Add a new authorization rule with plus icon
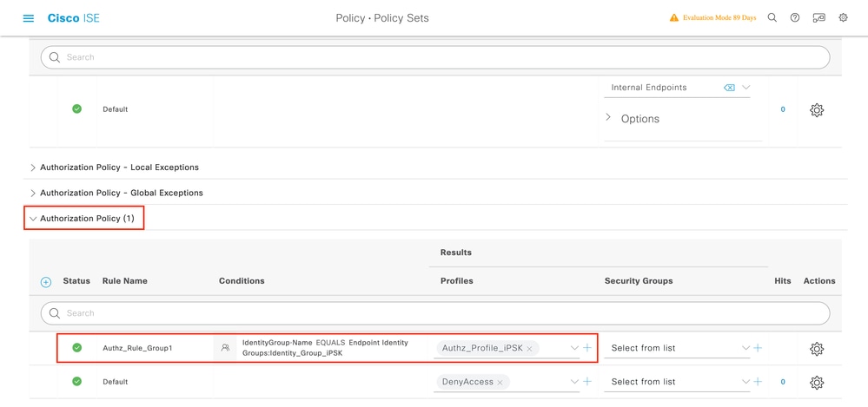 click(x=46, y=282)
